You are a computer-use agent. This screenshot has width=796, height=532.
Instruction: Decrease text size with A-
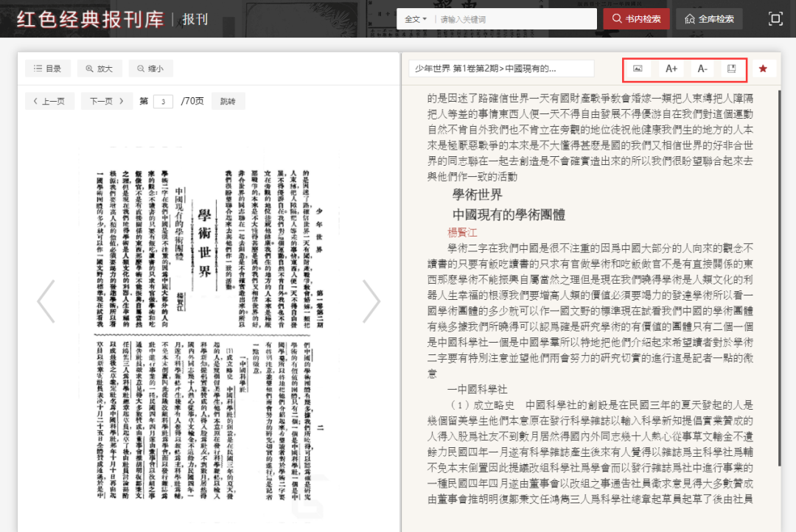(x=702, y=69)
